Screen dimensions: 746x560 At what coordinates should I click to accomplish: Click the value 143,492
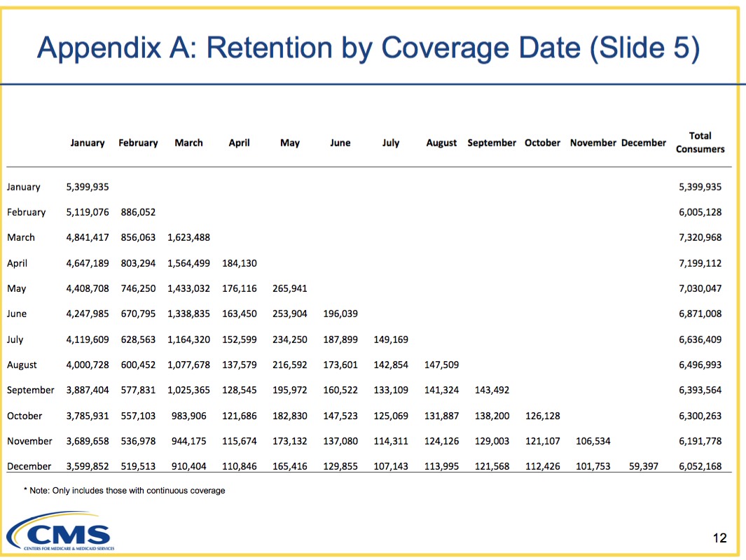[x=492, y=391]
